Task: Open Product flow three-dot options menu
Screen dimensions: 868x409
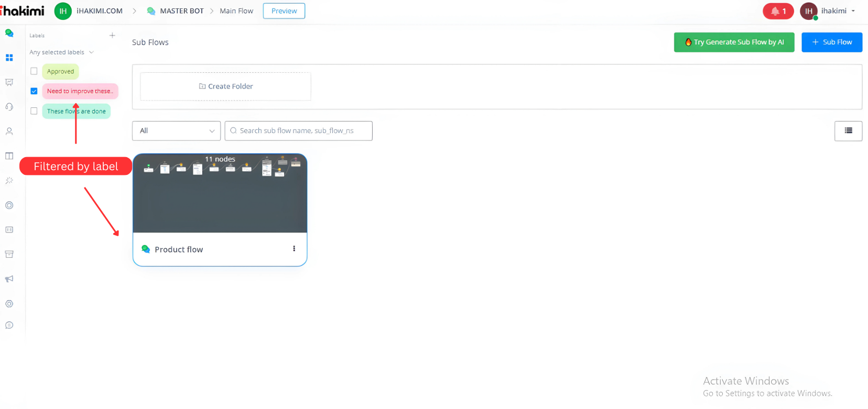Action: pyautogui.click(x=294, y=249)
